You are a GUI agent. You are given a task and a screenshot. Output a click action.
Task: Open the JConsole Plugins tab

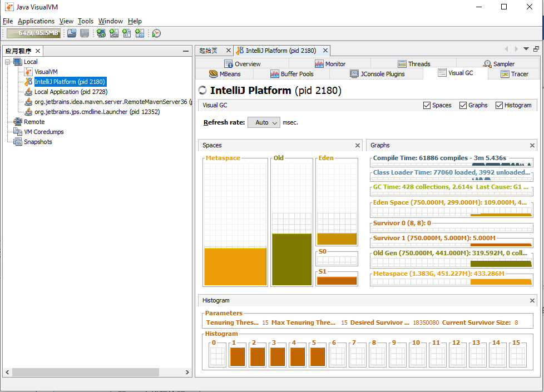point(377,74)
